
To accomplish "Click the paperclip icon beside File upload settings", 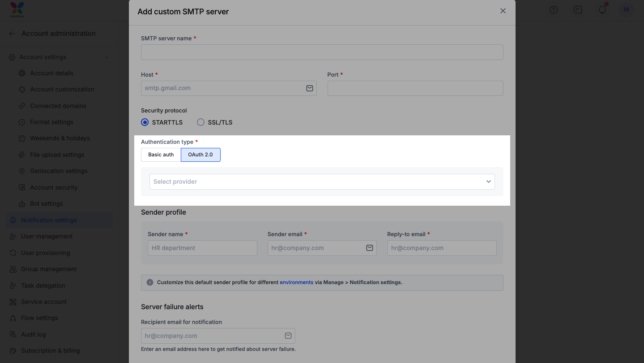I will [x=21, y=155].
